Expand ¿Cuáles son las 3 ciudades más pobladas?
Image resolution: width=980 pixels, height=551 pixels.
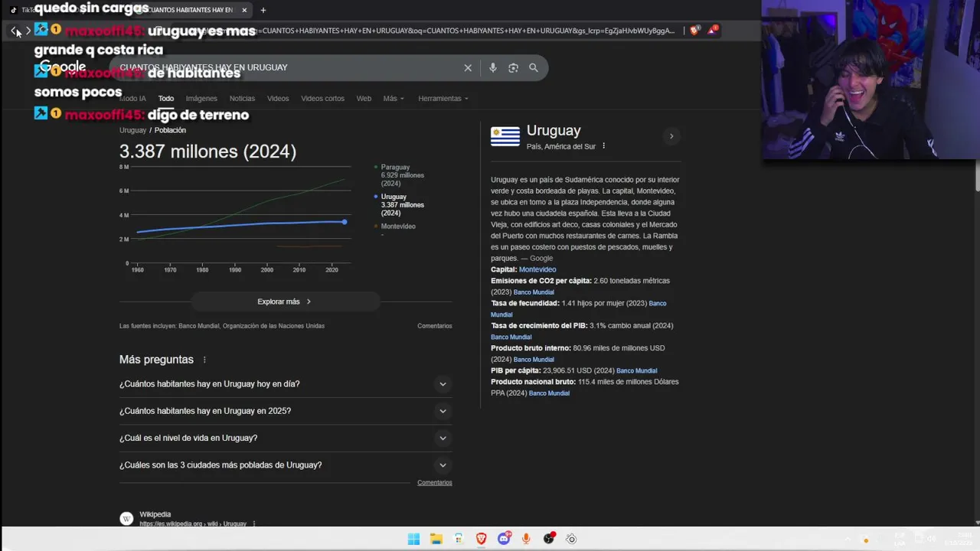coord(286,465)
